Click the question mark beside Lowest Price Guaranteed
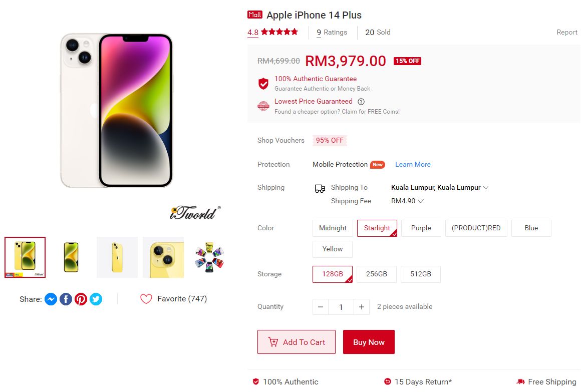582x392 pixels. click(x=362, y=101)
